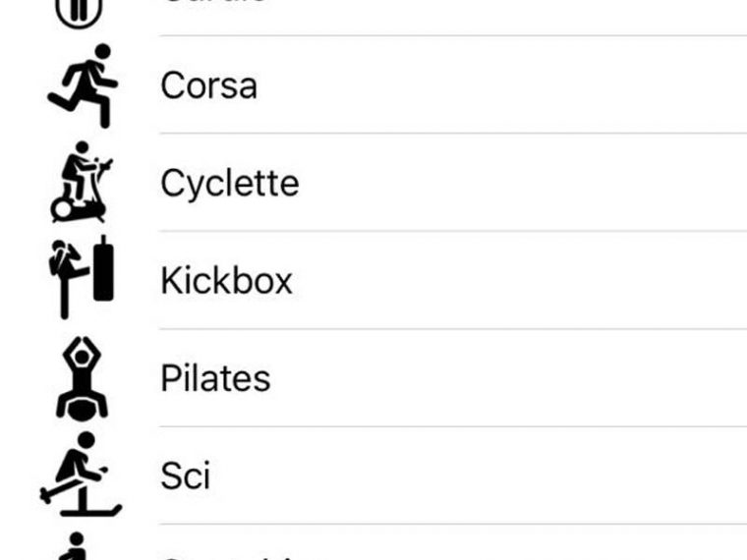Tap the partially visible rounded icon at top
Viewport: 747px width, 560px height.
click(79, 14)
